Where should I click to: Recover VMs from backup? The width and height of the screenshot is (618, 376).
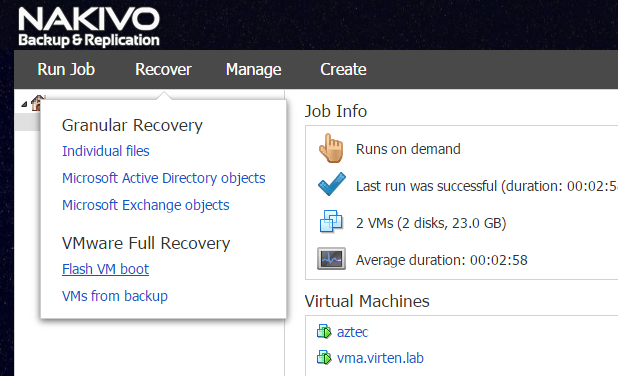tap(115, 296)
